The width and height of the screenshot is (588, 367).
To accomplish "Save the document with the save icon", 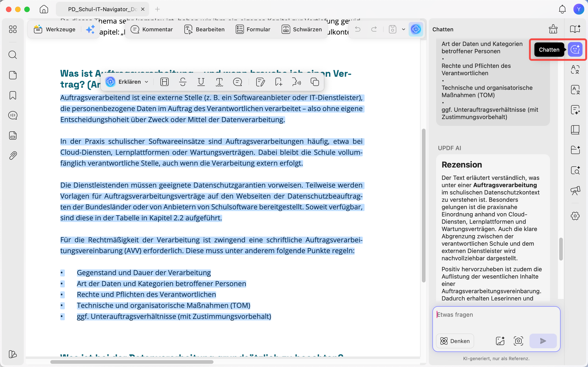I will pos(392,29).
